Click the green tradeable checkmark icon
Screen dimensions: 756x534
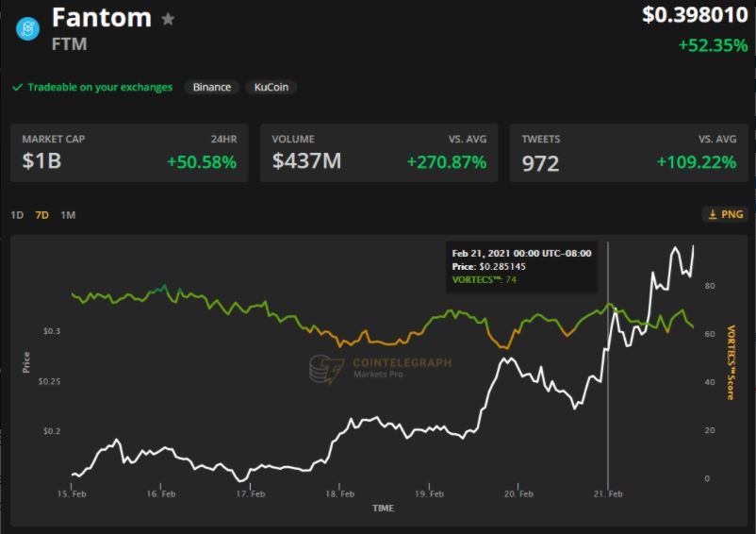[x=17, y=87]
